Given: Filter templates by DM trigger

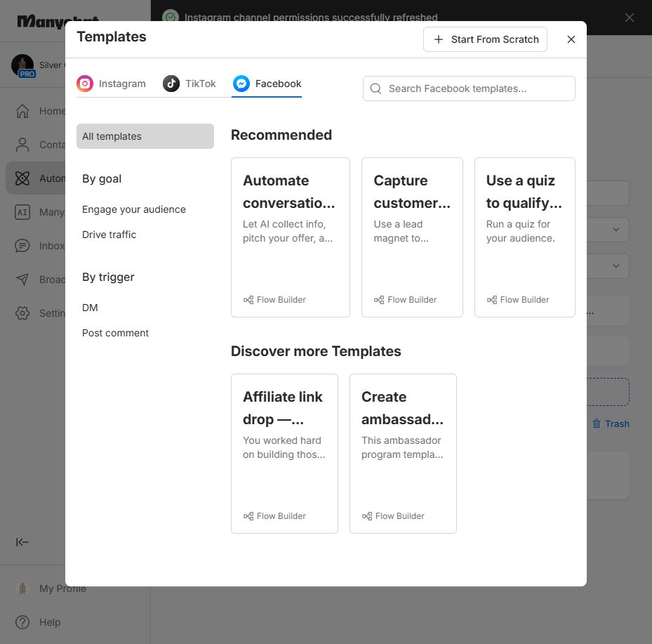Looking at the screenshot, I should click(x=90, y=308).
